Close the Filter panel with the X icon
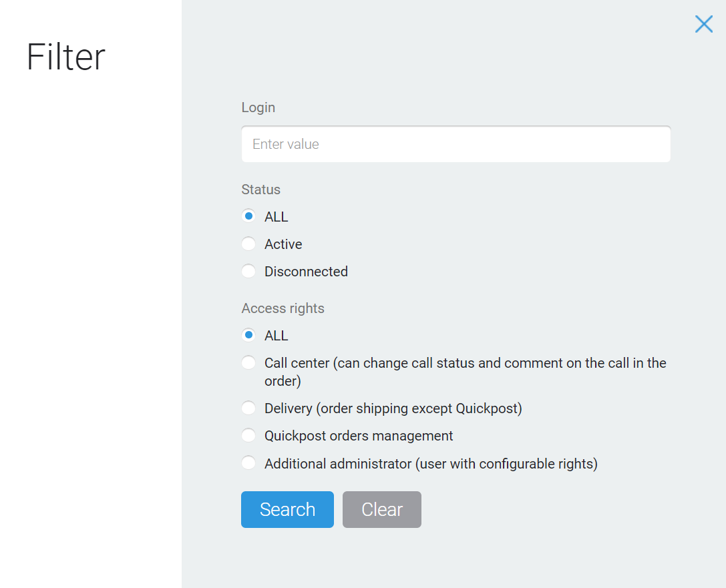Viewport: 726px width, 588px height. pyautogui.click(x=703, y=24)
